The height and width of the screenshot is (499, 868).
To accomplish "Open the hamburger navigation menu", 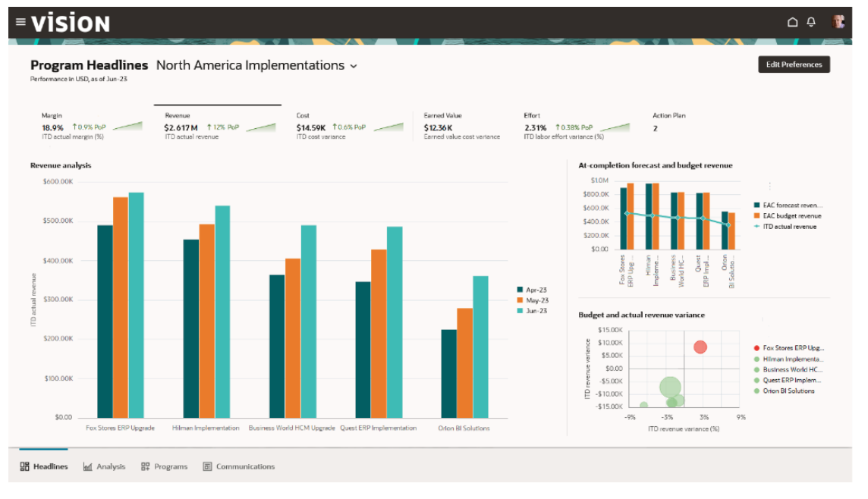I will point(20,23).
